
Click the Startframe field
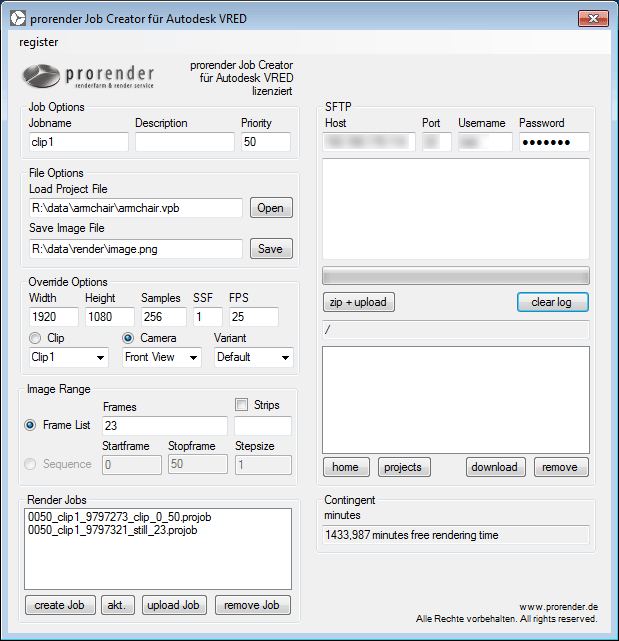pos(132,465)
